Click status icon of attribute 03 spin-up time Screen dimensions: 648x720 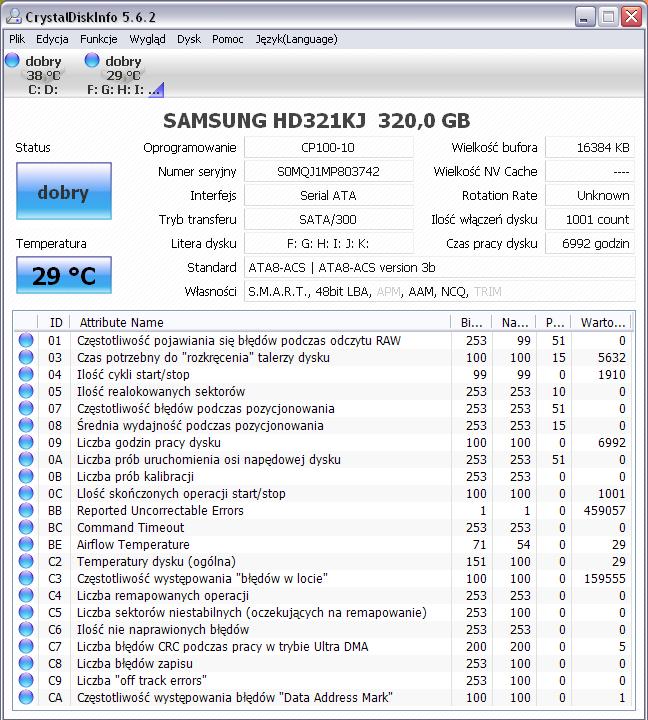point(26,357)
